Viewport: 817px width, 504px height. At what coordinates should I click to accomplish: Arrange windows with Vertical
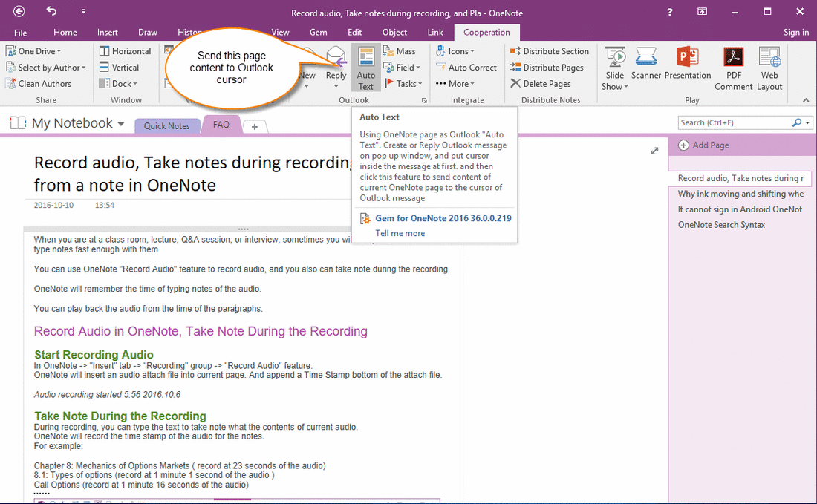click(120, 67)
